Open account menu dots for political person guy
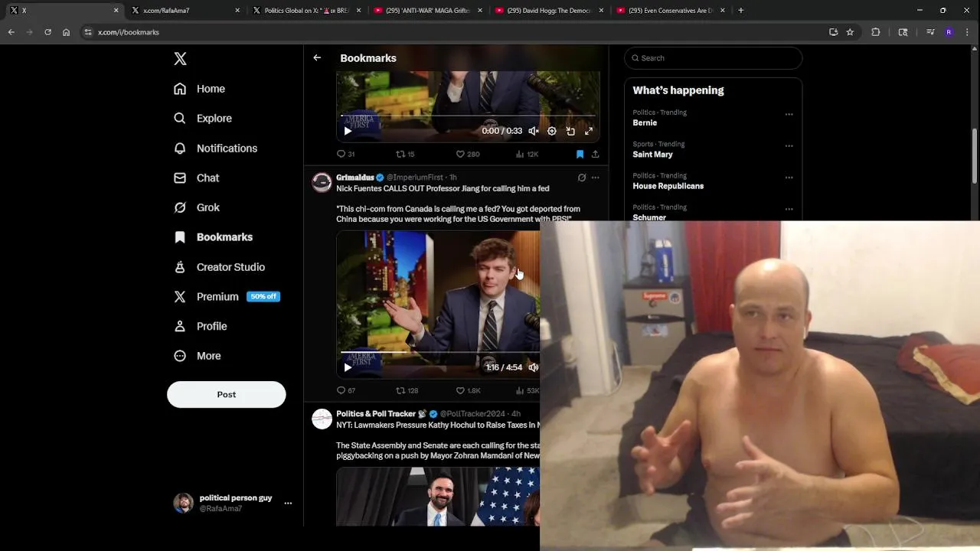Viewport: 980px width, 551px height. pos(288,504)
